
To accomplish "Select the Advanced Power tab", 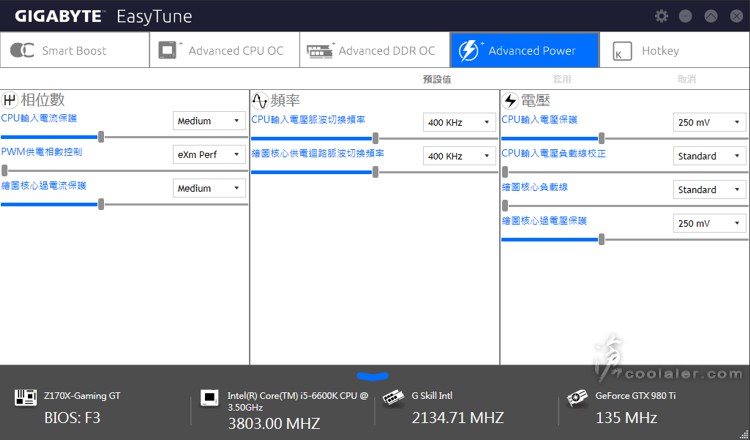I will 525,50.
